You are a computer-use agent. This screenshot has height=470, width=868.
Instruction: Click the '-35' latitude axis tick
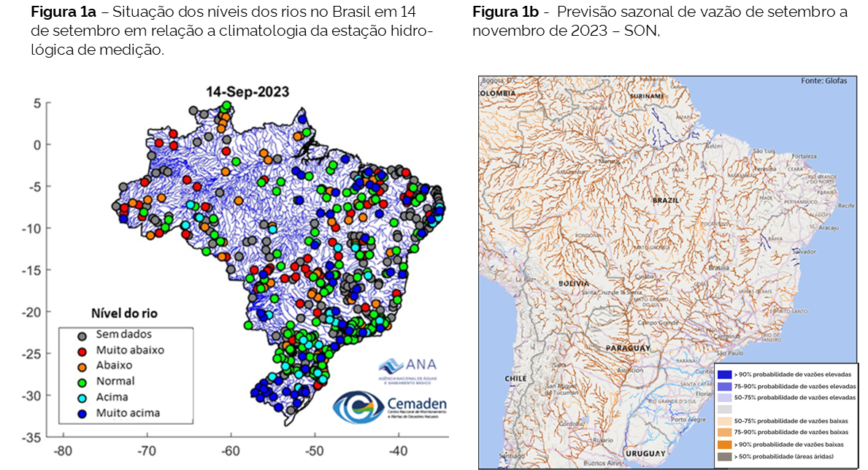31,438
